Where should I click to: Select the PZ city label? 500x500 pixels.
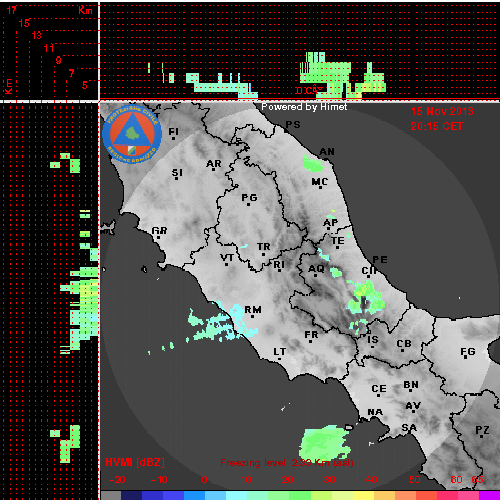click(482, 430)
